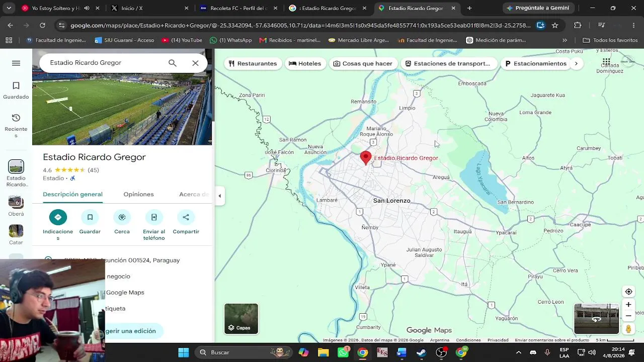Click the search magnifier in Maps
The height and width of the screenshot is (362, 644).
tap(173, 63)
